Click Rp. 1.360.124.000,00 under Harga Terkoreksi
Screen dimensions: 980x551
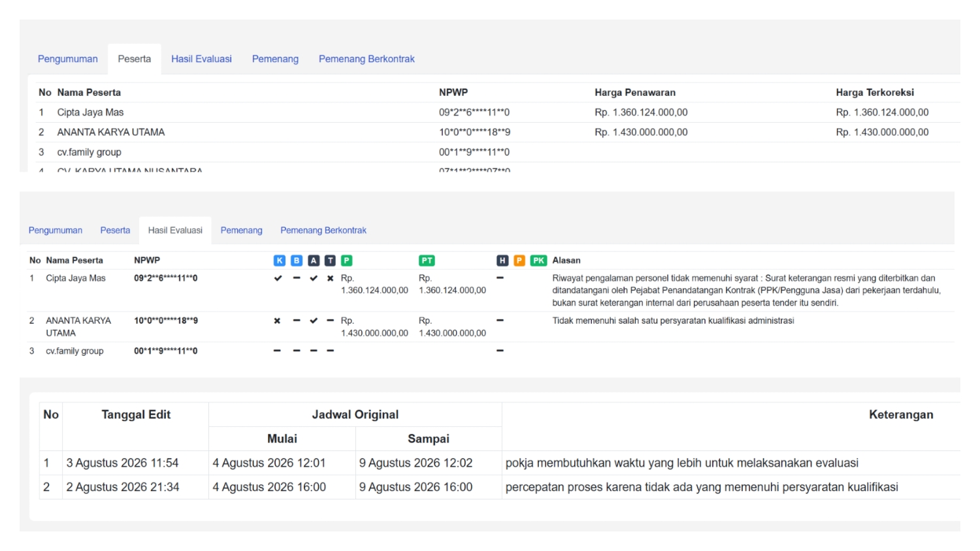pyautogui.click(x=882, y=112)
